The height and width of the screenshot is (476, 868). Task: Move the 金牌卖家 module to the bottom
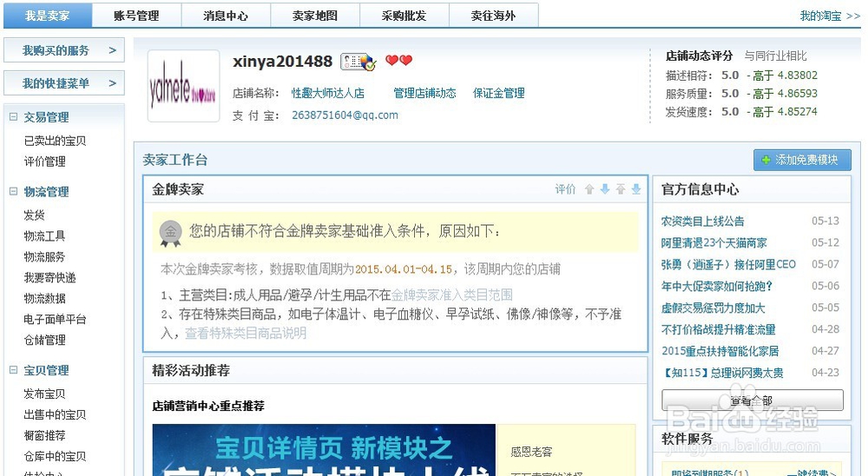pyautogui.click(x=636, y=189)
